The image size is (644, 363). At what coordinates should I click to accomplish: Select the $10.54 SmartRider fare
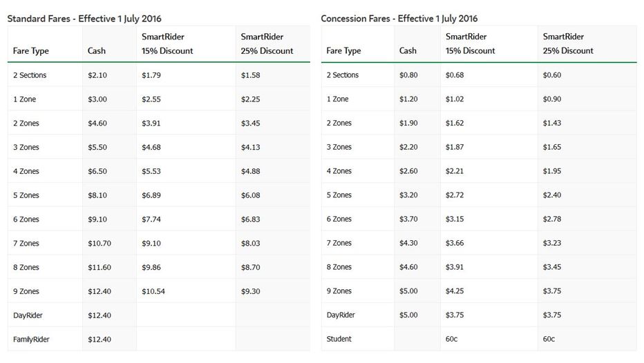pyautogui.click(x=153, y=291)
